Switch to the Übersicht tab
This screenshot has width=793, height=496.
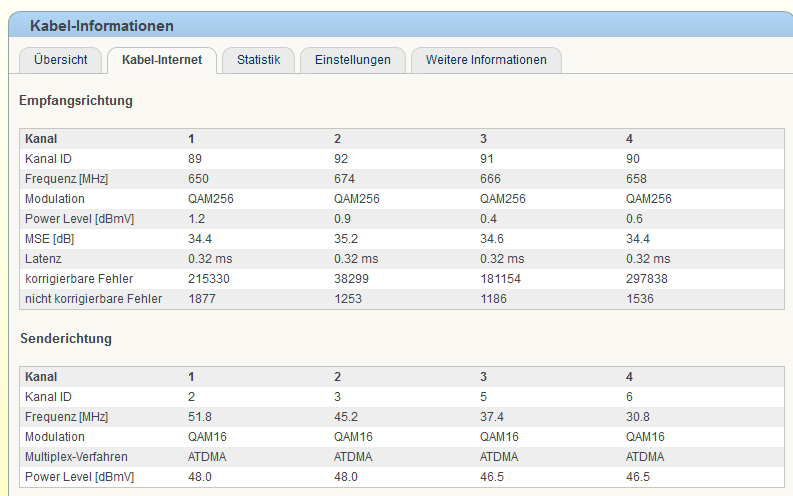tap(61, 60)
